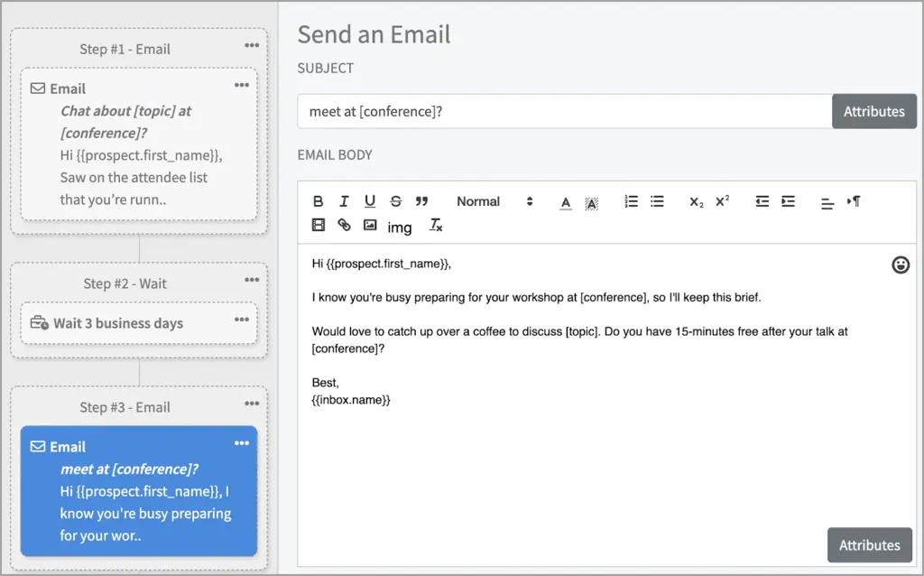Screen dimensions: 924x576
Task: Open Attributes for the subject field
Action: point(873,111)
